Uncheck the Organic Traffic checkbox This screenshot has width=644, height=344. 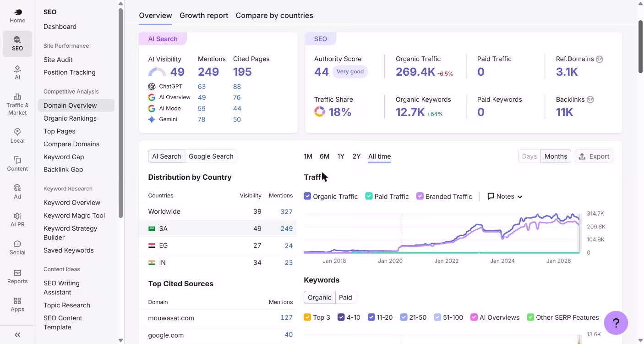pyautogui.click(x=307, y=196)
